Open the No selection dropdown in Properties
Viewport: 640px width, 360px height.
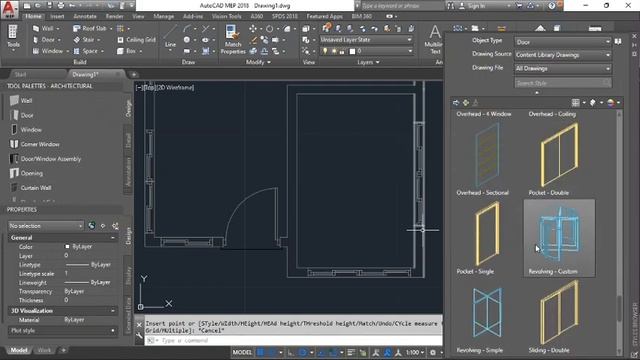(46, 226)
